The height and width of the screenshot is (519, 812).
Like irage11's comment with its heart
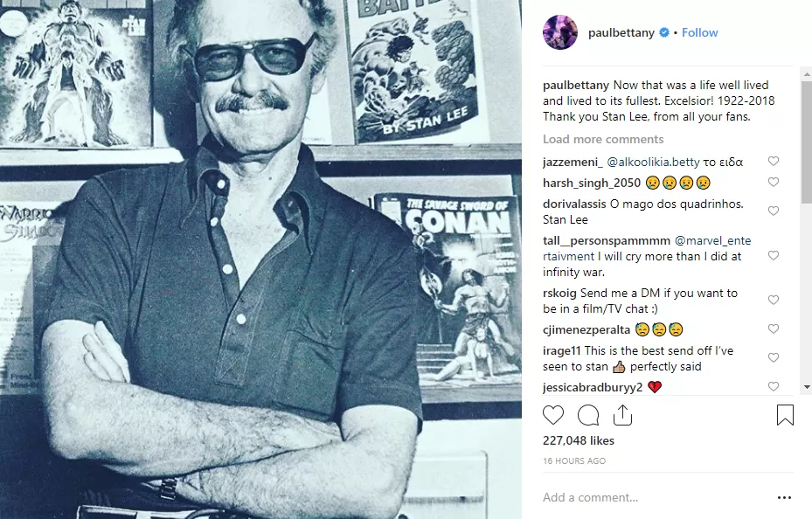[773, 358]
